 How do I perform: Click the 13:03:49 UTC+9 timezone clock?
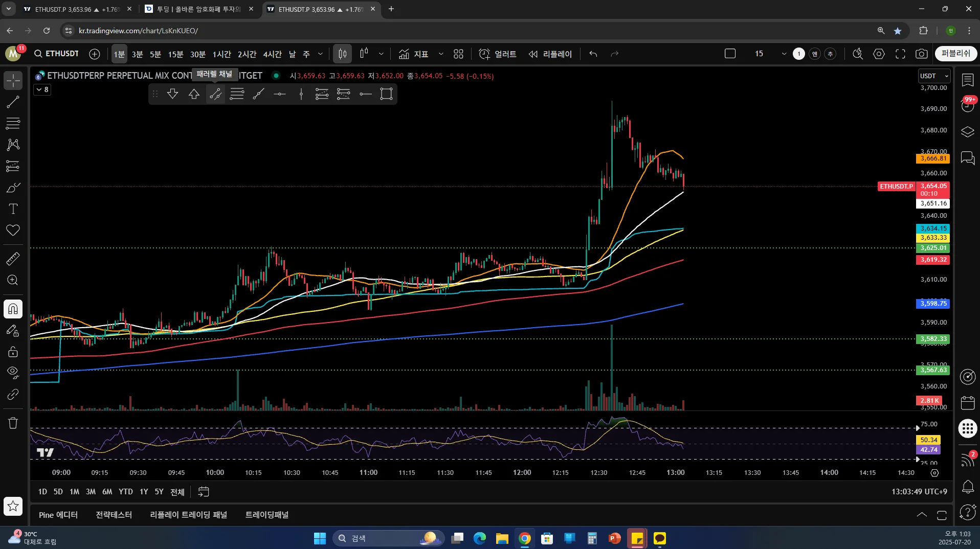click(x=919, y=492)
